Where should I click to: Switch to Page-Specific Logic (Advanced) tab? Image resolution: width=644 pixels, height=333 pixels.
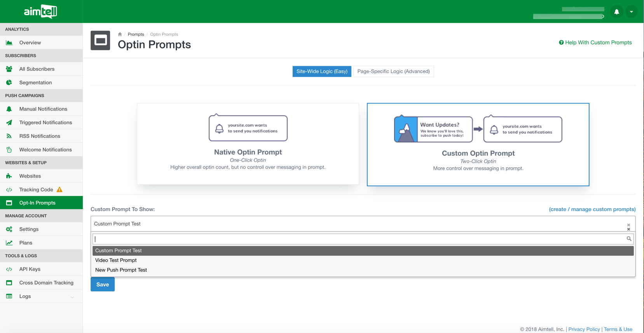pyautogui.click(x=393, y=71)
